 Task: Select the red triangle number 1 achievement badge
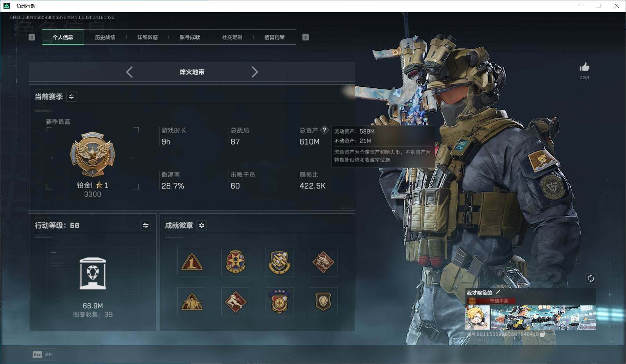click(191, 262)
